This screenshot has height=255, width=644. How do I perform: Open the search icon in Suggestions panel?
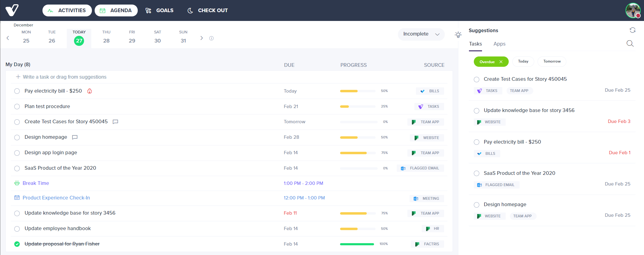pos(630,43)
